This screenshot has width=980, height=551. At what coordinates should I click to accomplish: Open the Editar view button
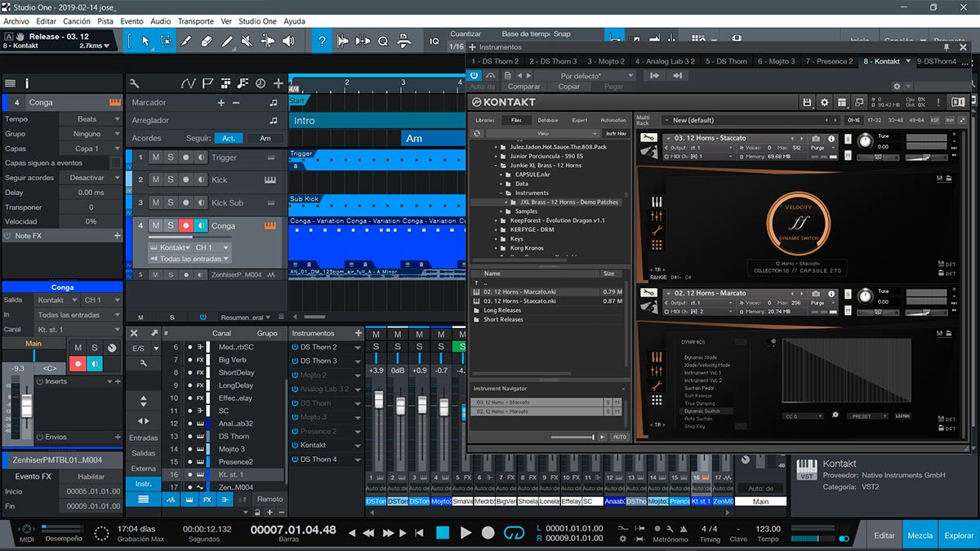[884, 535]
